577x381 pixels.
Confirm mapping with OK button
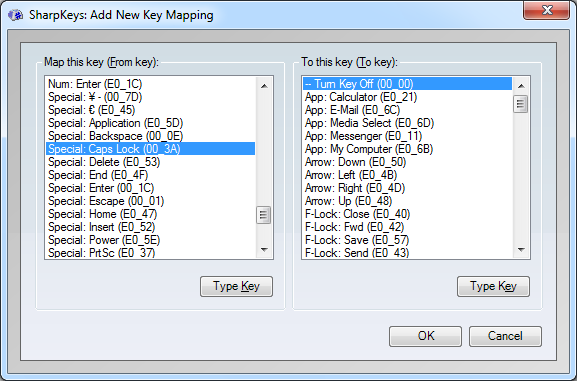pyautogui.click(x=425, y=336)
